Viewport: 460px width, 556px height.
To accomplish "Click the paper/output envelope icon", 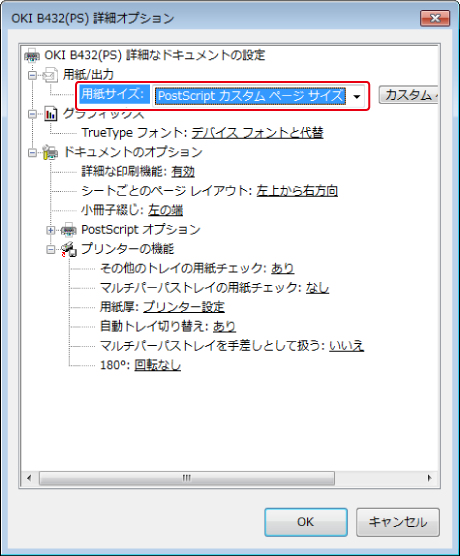I will tap(50, 75).
